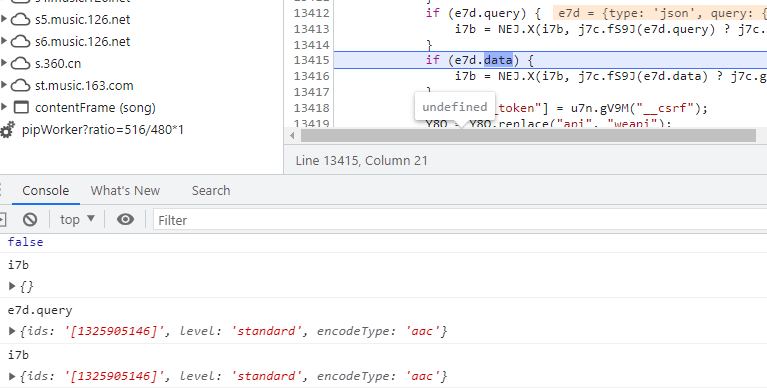Image resolution: width=767 pixels, height=388 pixels.
Task: Expand the last i7b result object
Action: coord(13,376)
